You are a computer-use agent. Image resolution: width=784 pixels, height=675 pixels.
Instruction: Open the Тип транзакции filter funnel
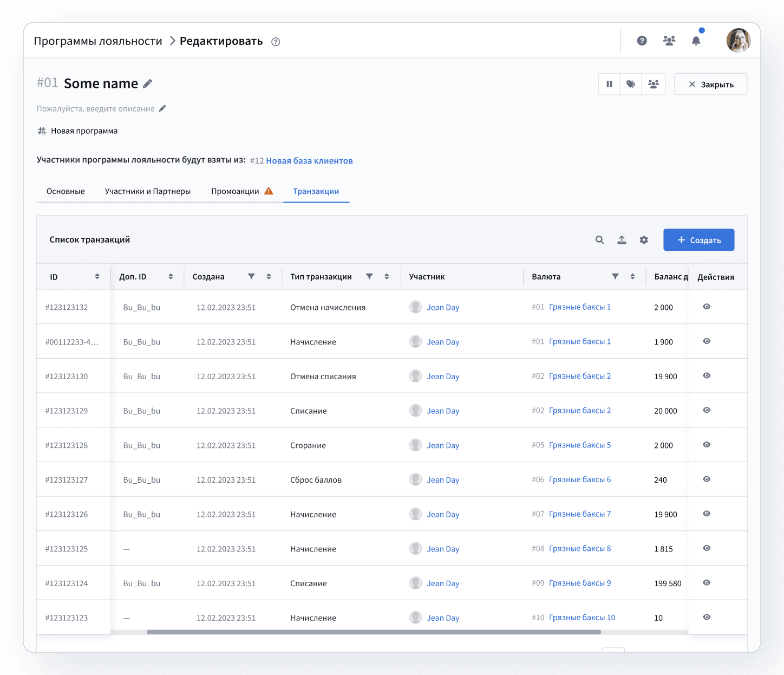(370, 276)
